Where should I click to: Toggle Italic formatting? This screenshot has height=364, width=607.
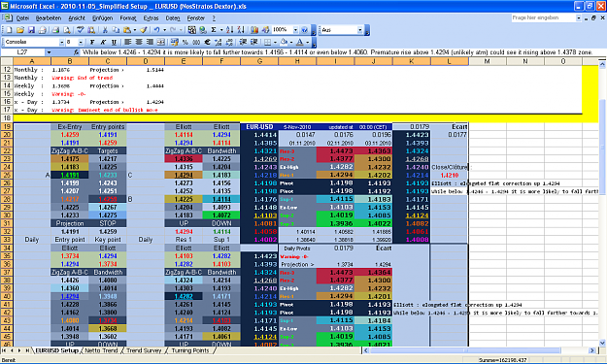(x=103, y=42)
